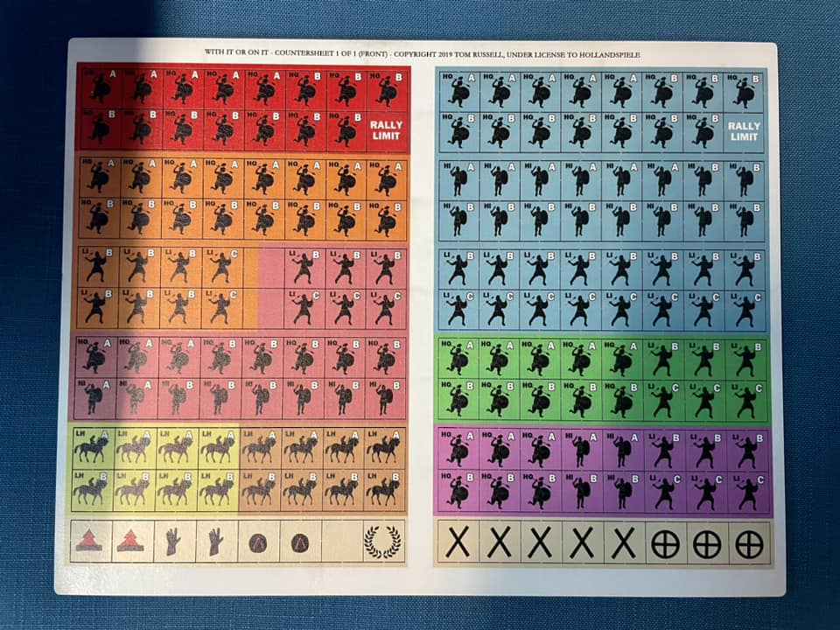Click the leftmost X marker counter

458,542
